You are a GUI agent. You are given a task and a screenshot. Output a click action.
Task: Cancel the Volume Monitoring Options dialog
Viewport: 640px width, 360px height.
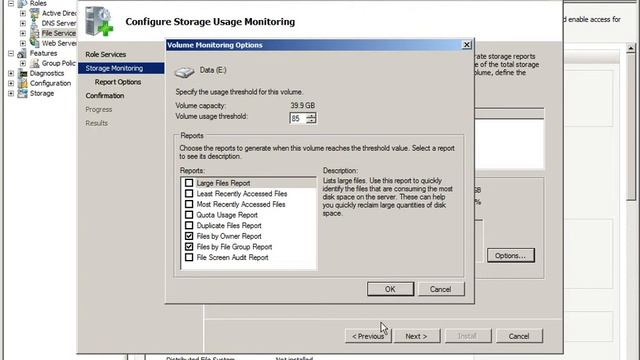440,289
